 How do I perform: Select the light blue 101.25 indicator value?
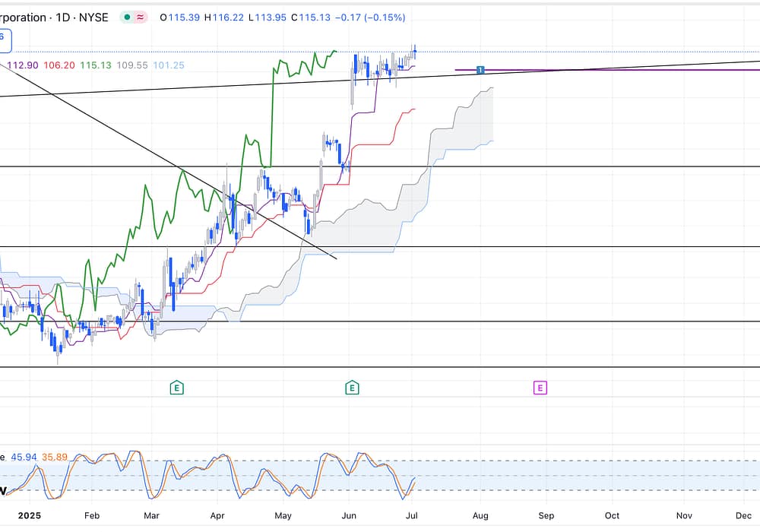pos(168,65)
